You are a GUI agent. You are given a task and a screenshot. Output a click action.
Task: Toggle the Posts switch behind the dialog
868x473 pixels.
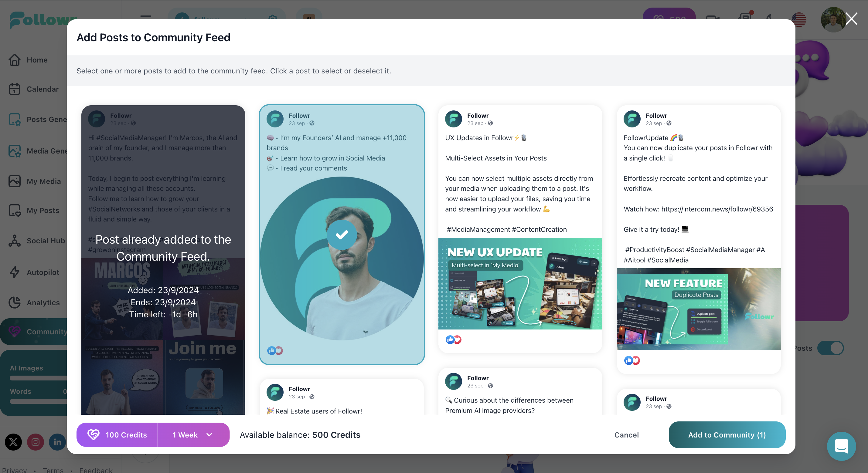830,348
